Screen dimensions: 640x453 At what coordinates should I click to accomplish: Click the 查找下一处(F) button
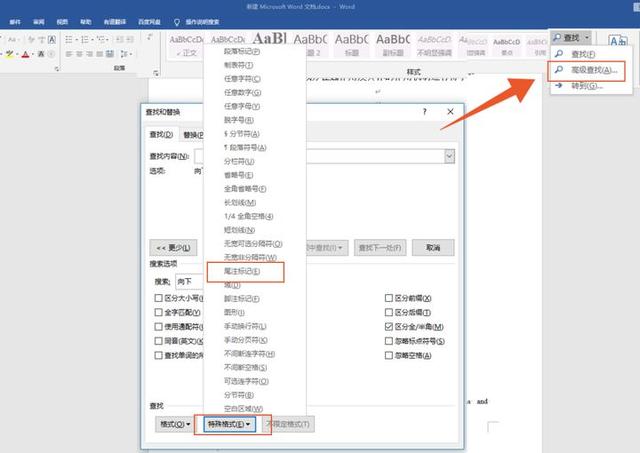click(380, 248)
